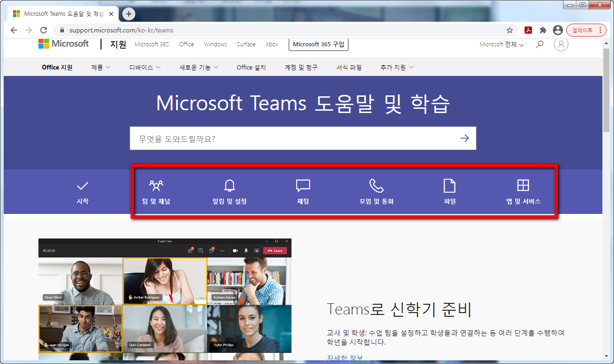Open the Adobe Acrobat extension icon

tap(528, 30)
